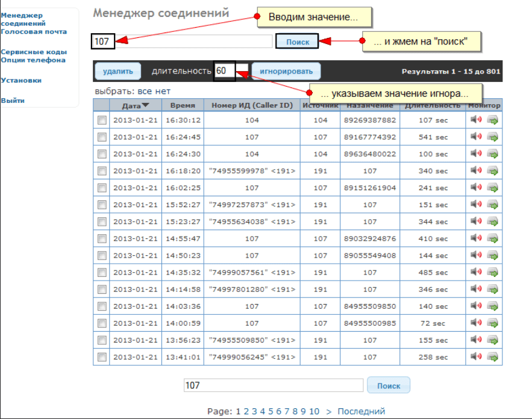Open Голосовая почта in the sidebar
This screenshot has height=419, width=532.
34,32
